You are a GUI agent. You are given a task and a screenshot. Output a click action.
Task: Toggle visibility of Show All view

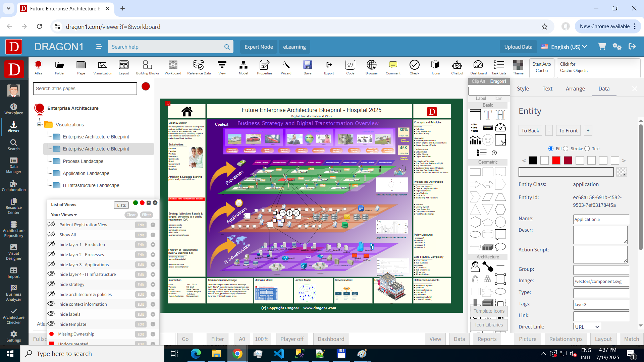(51, 234)
